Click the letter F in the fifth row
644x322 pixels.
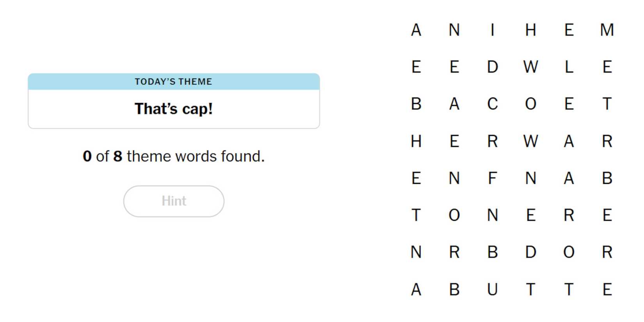point(492,178)
